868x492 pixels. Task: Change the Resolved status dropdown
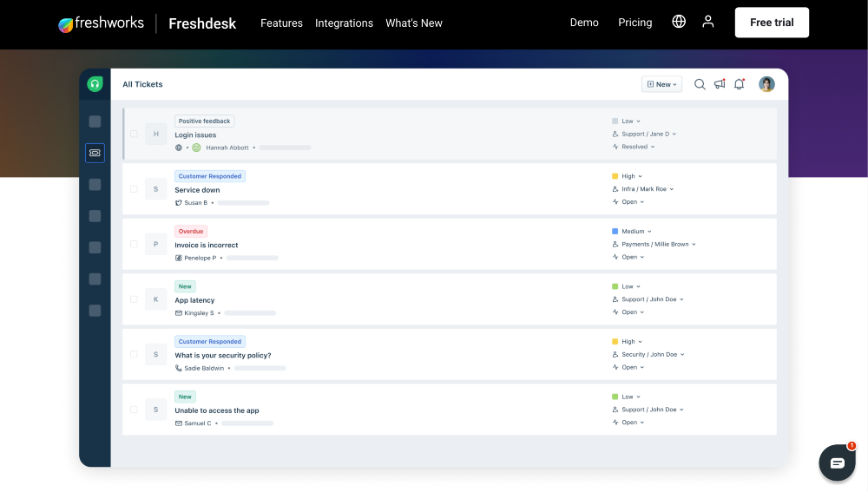[x=634, y=147]
